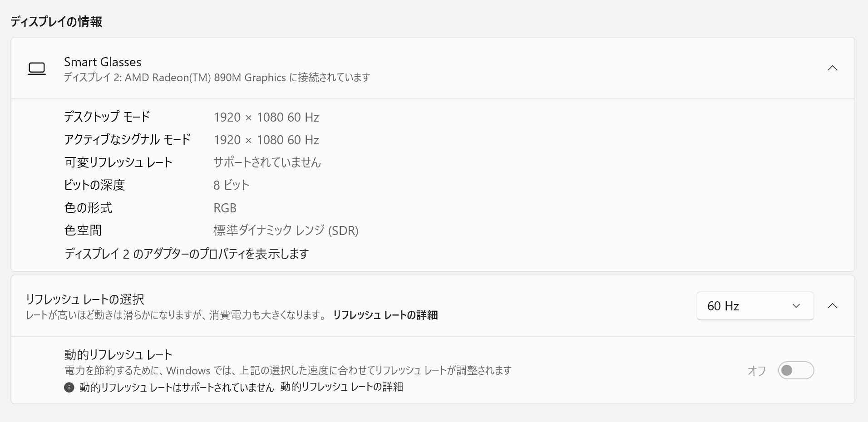Click the AMD Radeon 890M Graphics connection subtitle
Screen dimensions: 868x422
point(217,78)
